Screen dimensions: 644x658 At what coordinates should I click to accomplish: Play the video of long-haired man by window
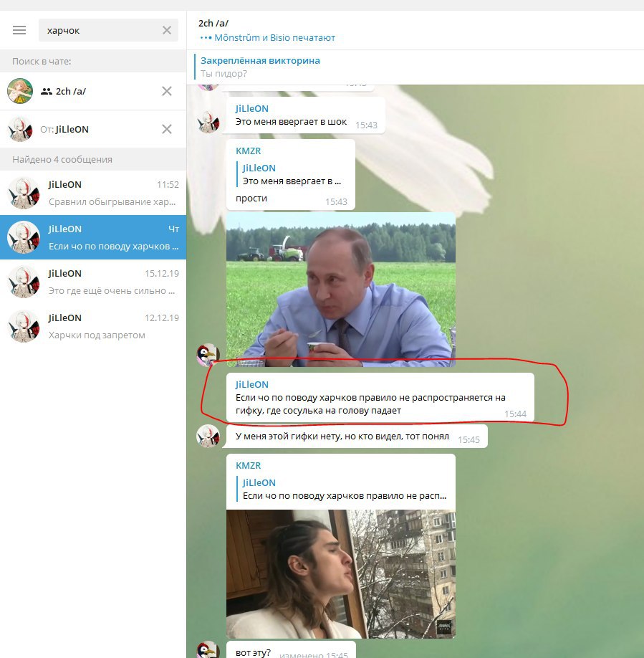tap(341, 574)
